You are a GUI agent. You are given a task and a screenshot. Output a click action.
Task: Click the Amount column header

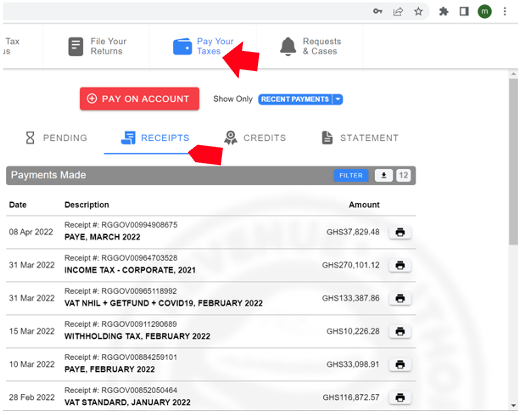364,205
